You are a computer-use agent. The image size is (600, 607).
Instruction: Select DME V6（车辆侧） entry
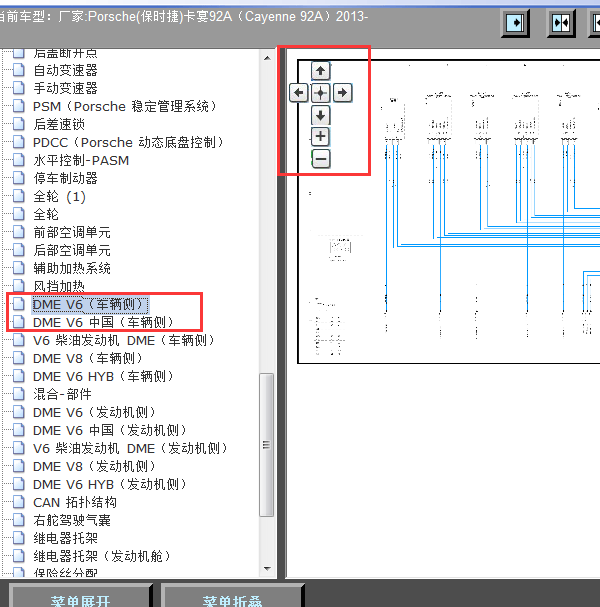click(90, 305)
